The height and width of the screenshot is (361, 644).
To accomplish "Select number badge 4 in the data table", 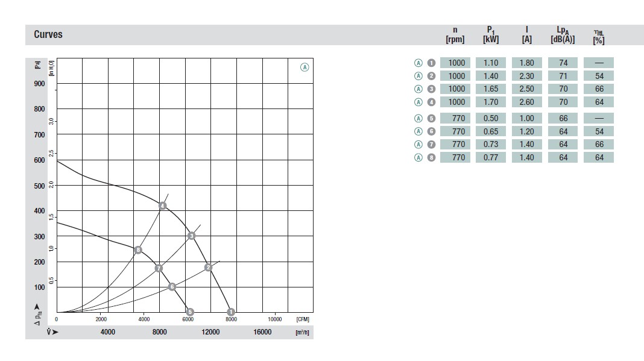I will click(x=431, y=102).
